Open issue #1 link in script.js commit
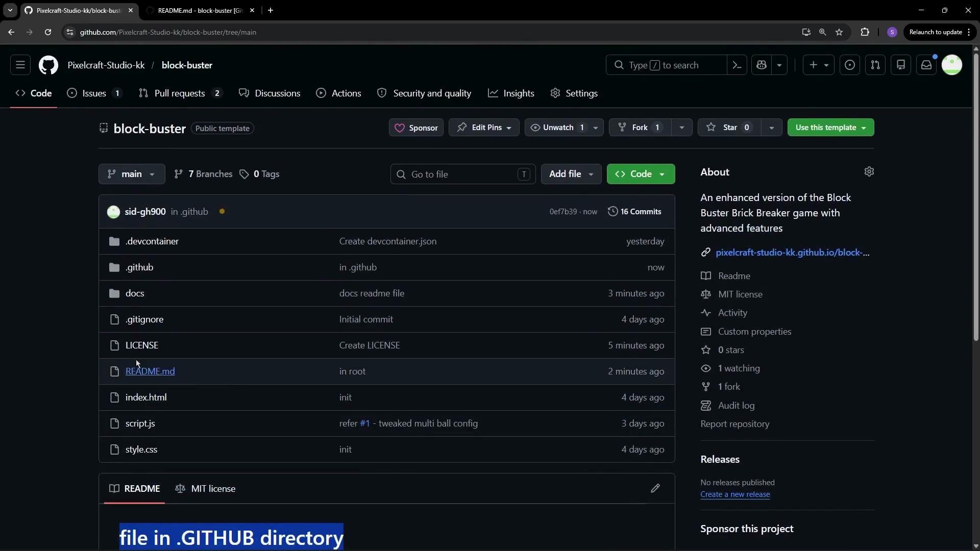 click(365, 423)
